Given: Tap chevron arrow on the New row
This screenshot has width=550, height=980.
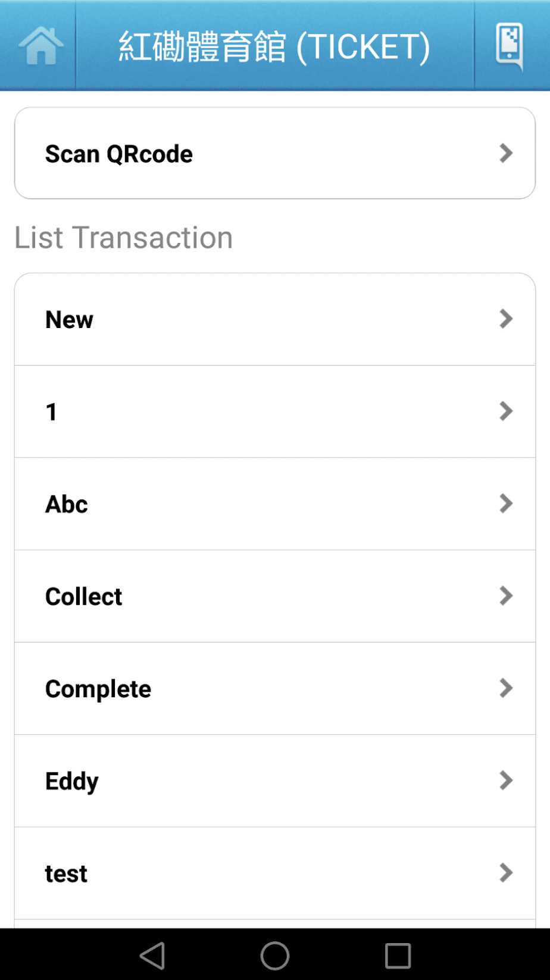Looking at the screenshot, I should [506, 319].
